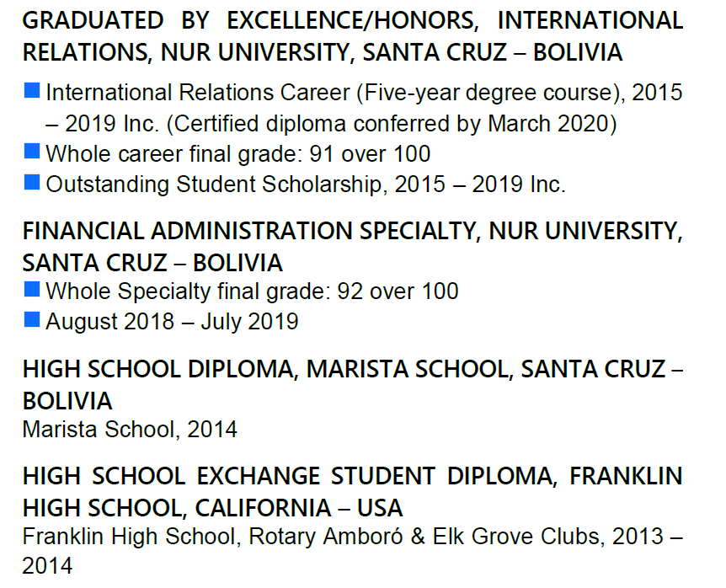726x588 pixels.
Task: Click the bullet next to Outstanding Student Scholarship
Action: (32, 182)
